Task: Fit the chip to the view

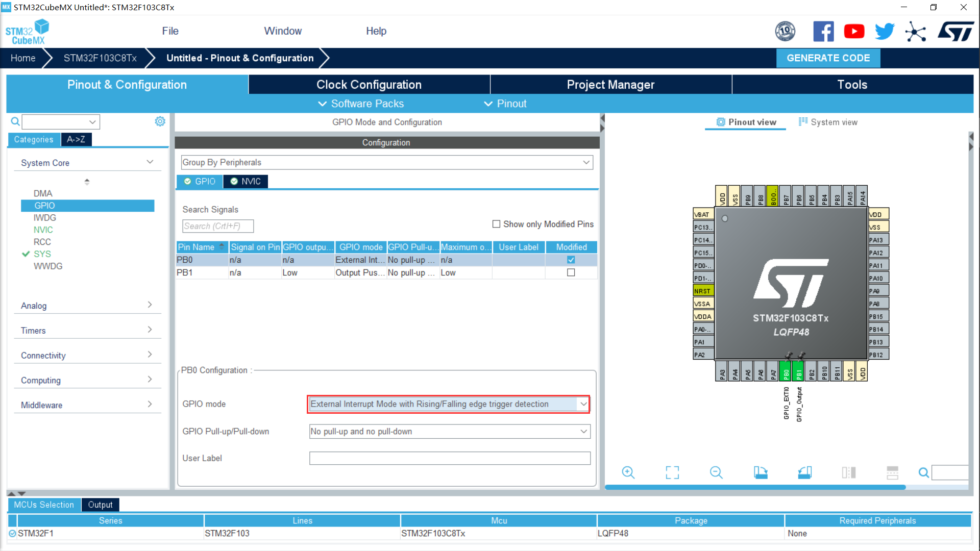Action: [x=672, y=472]
